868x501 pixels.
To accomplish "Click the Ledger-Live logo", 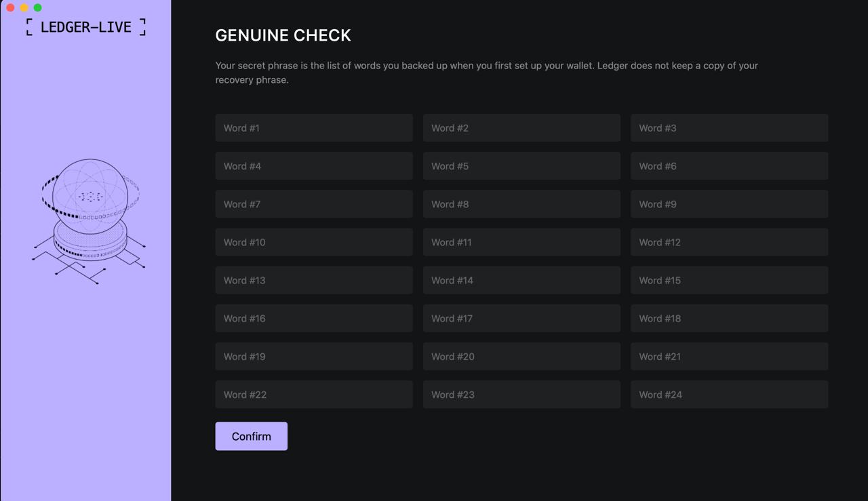I will pyautogui.click(x=85, y=27).
